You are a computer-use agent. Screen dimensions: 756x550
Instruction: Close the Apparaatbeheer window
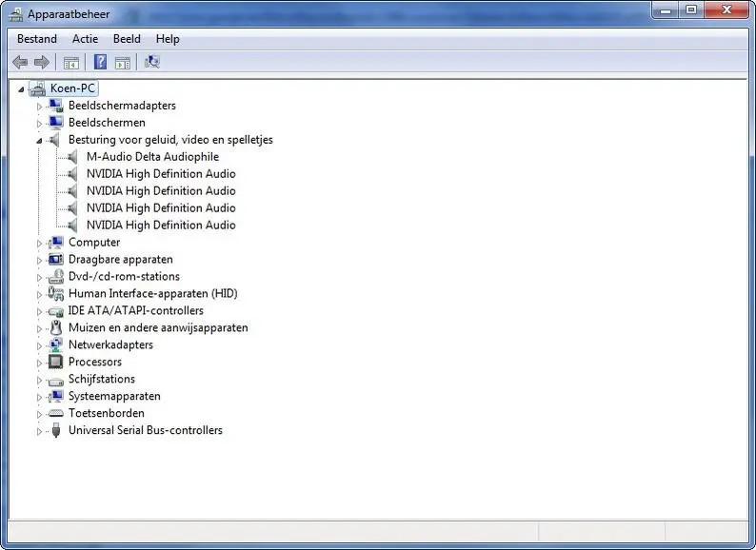pos(726,10)
